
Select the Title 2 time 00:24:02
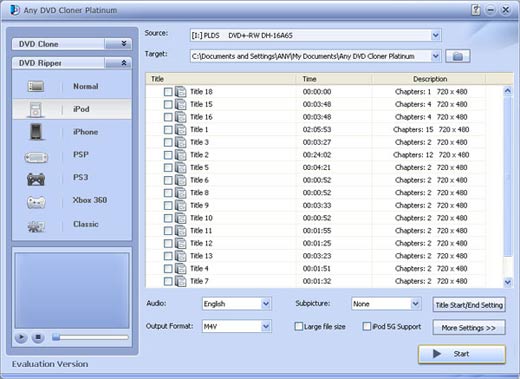(x=317, y=155)
